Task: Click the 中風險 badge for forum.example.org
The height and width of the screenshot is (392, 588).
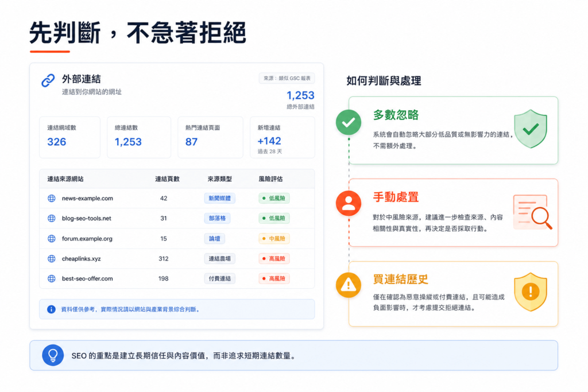Action: pyautogui.click(x=274, y=238)
